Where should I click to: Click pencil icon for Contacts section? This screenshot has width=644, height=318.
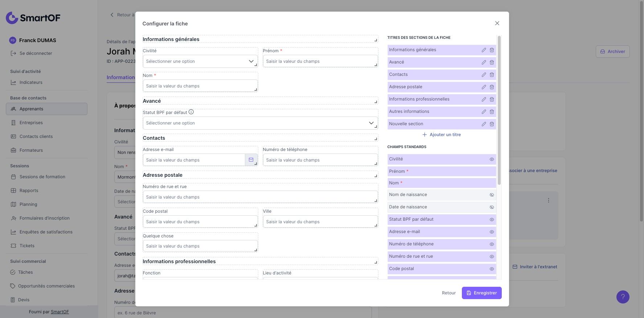coord(484,75)
